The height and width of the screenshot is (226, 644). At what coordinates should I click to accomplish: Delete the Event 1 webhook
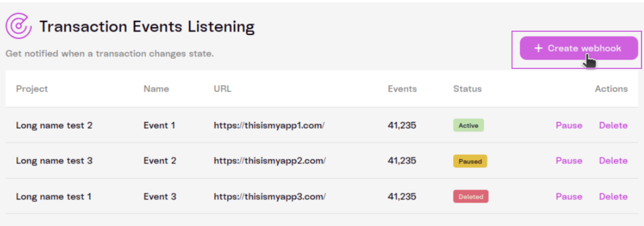coord(613,125)
